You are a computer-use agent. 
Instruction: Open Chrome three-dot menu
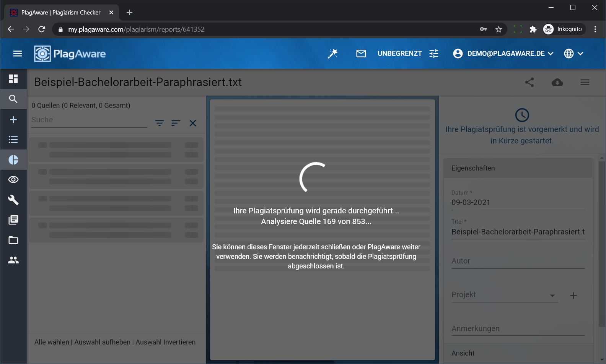coord(595,29)
